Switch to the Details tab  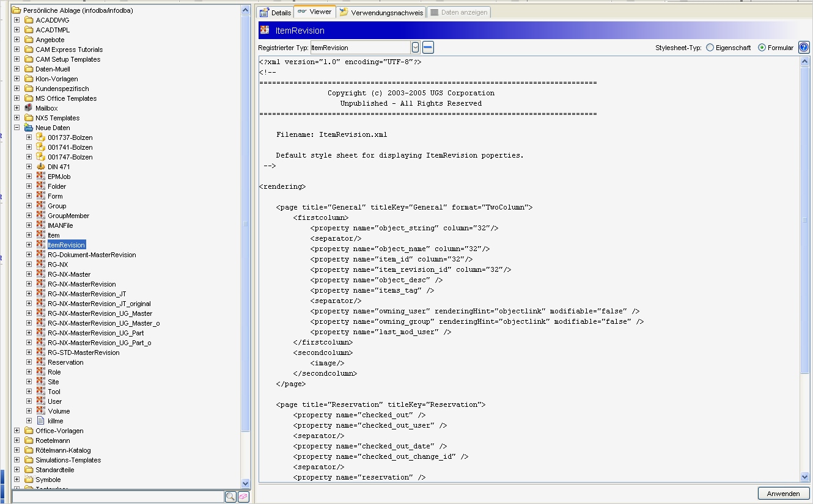click(x=275, y=13)
